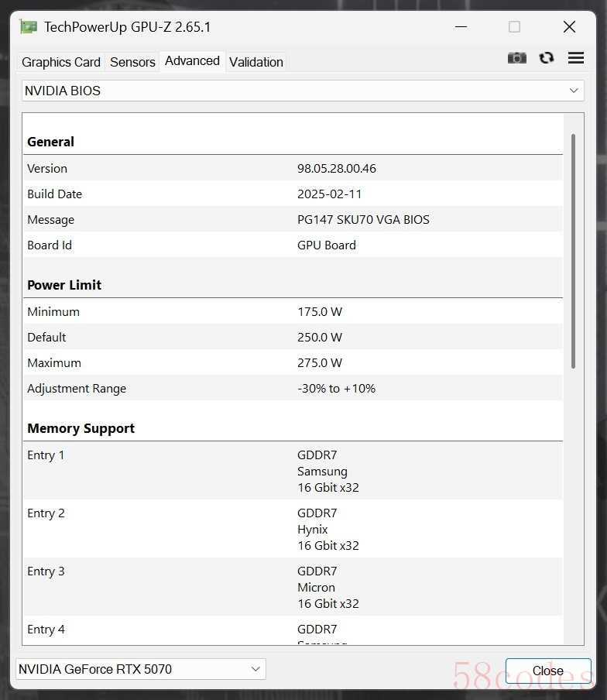The width and height of the screenshot is (607, 700).
Task: Take a screenshot with the camera icon
Action: coord(516,58)
